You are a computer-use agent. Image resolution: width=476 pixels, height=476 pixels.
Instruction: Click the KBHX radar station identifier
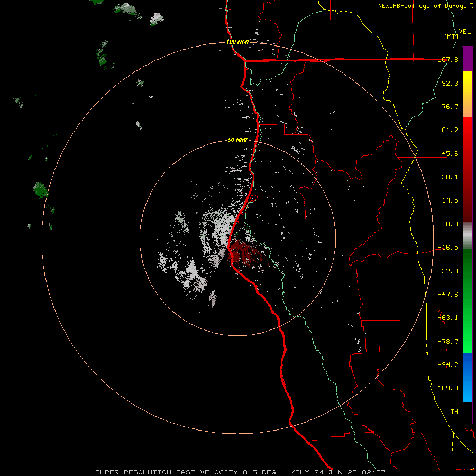(x=300, y=472)
